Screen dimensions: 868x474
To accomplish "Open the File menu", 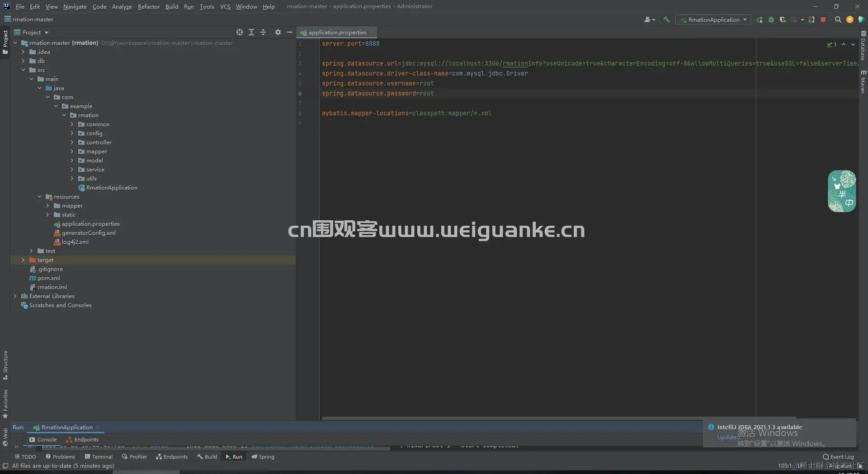I will [20, 6].
